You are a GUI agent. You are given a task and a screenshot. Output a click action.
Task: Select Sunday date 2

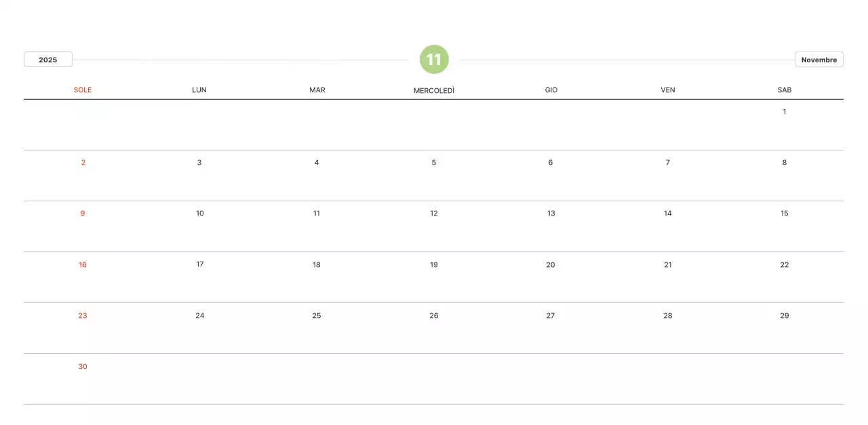coord(83,163)
